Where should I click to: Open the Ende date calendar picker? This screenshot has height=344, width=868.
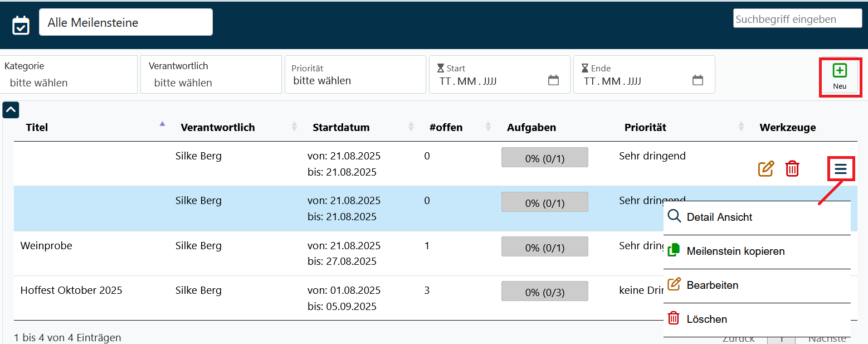pyautogui.click(x=698, y=80)
